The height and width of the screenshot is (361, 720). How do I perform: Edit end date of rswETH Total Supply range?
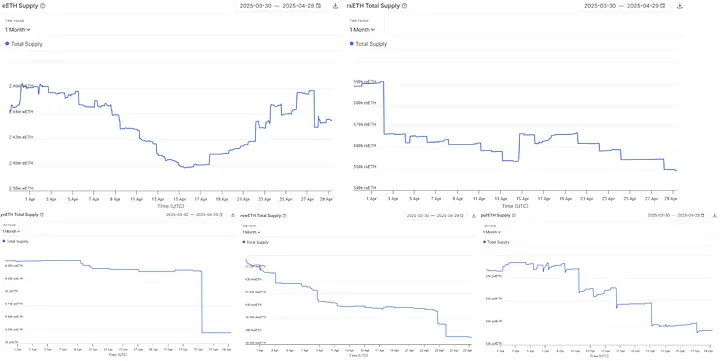[448, 215]
